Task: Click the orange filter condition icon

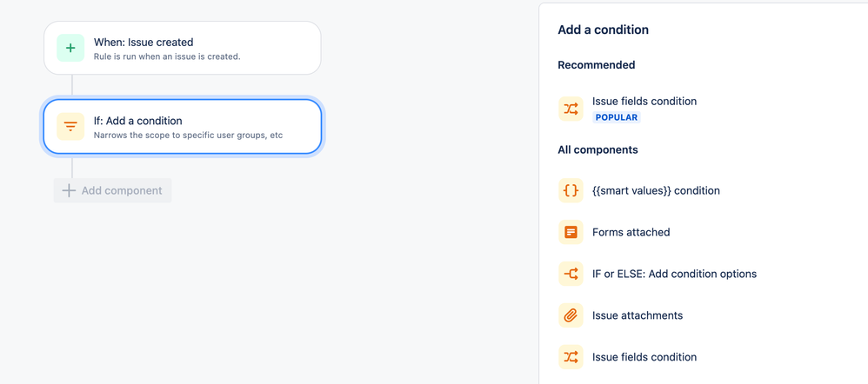Action: click(x=70, y=127)
